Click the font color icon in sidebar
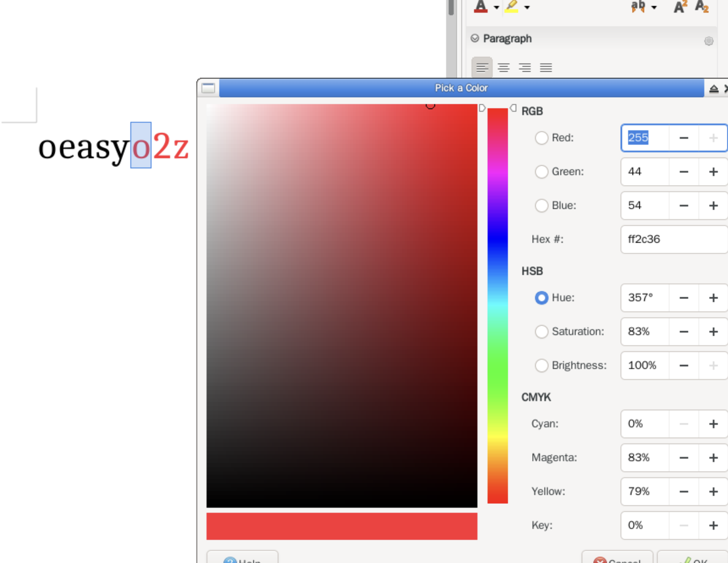 (480, 7)
